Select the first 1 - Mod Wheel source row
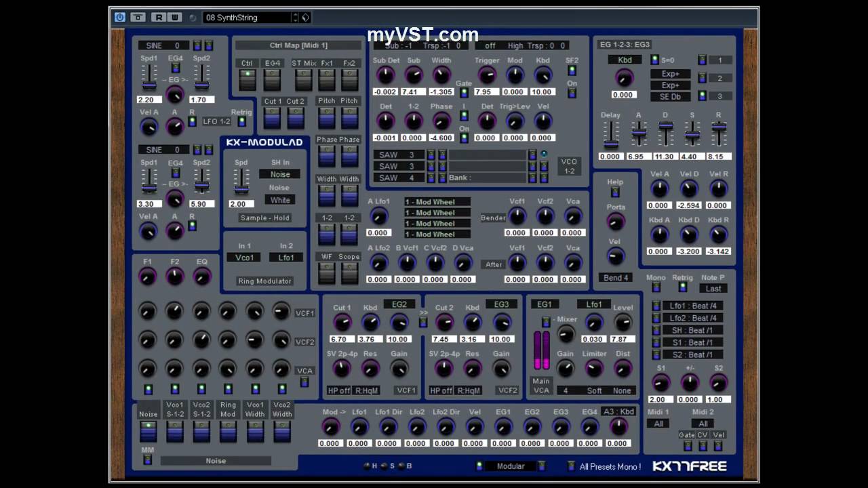 437,202
